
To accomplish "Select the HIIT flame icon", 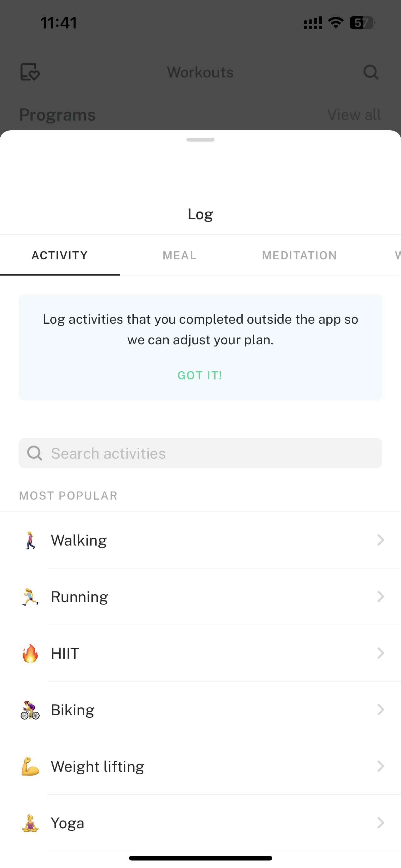I will 30,653.
